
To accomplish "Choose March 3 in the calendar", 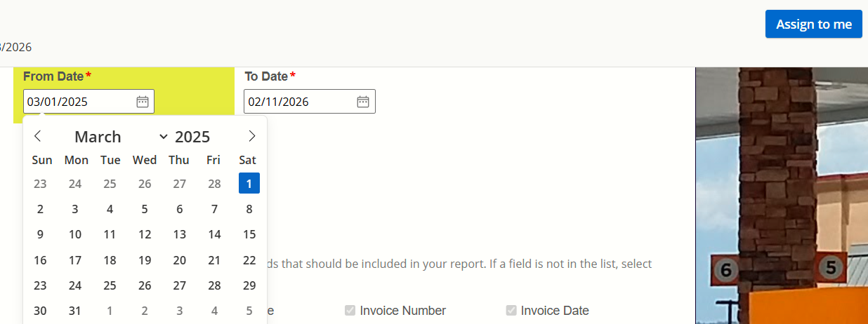I will point(75,209).
